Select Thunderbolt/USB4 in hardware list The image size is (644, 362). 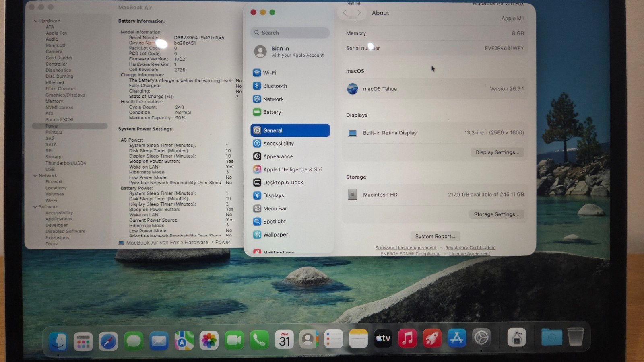point(66,163)
